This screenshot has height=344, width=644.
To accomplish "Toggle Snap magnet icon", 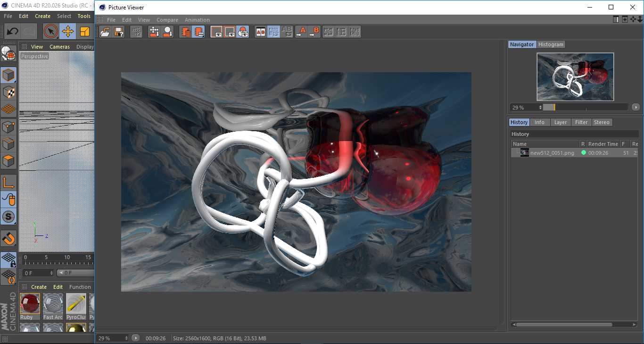I will point(8,239).
